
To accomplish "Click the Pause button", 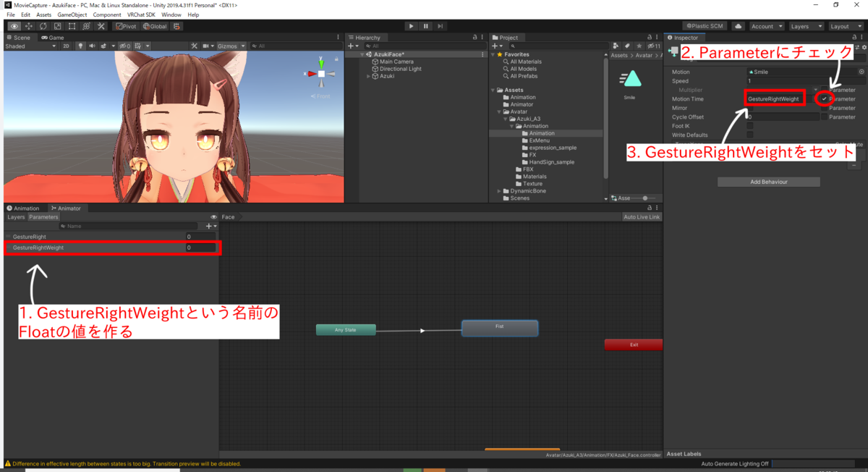I will coord(425,26).
